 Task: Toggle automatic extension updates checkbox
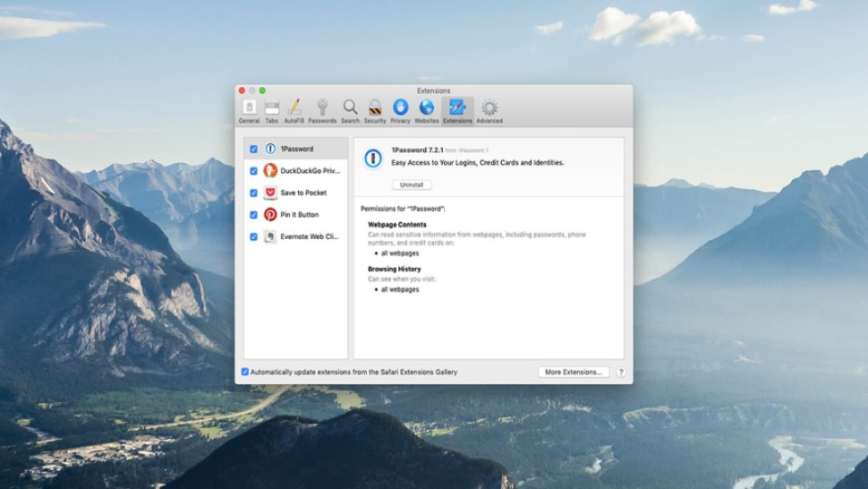pos(244,372)
